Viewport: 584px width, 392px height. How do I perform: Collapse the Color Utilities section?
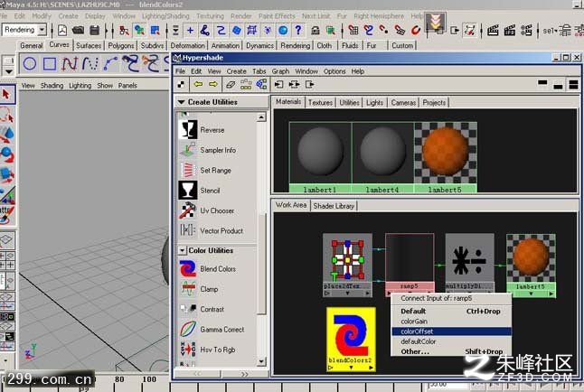point(182,250)
